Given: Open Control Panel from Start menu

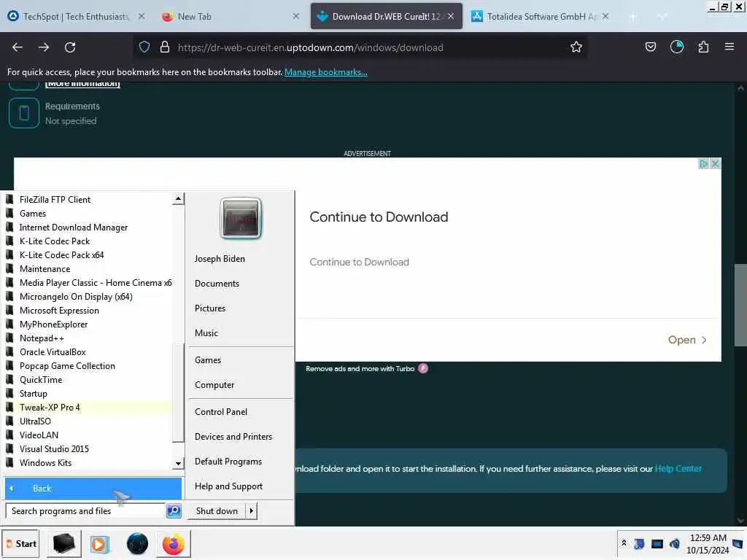Looking at the screenshot, I should (x=221, y=412).
